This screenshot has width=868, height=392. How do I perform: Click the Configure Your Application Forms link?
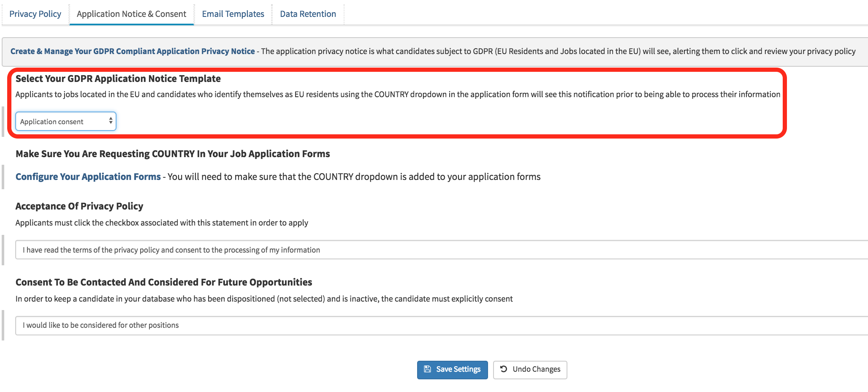87,177
